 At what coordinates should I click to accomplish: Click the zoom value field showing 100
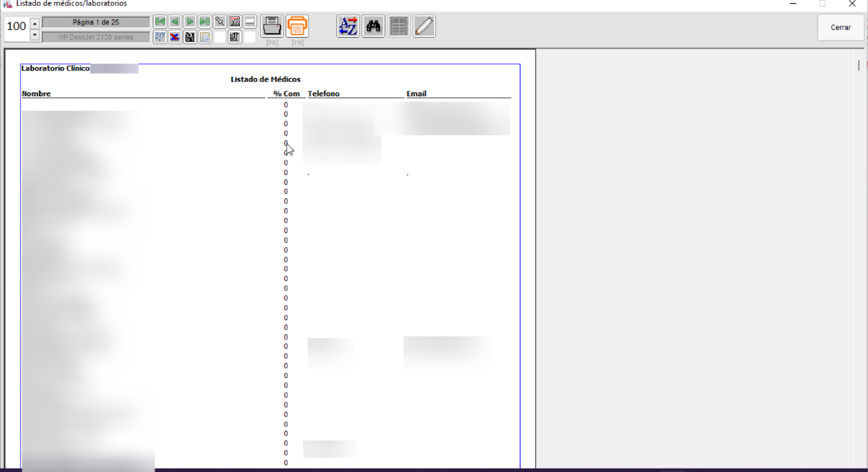click(16, 27)
